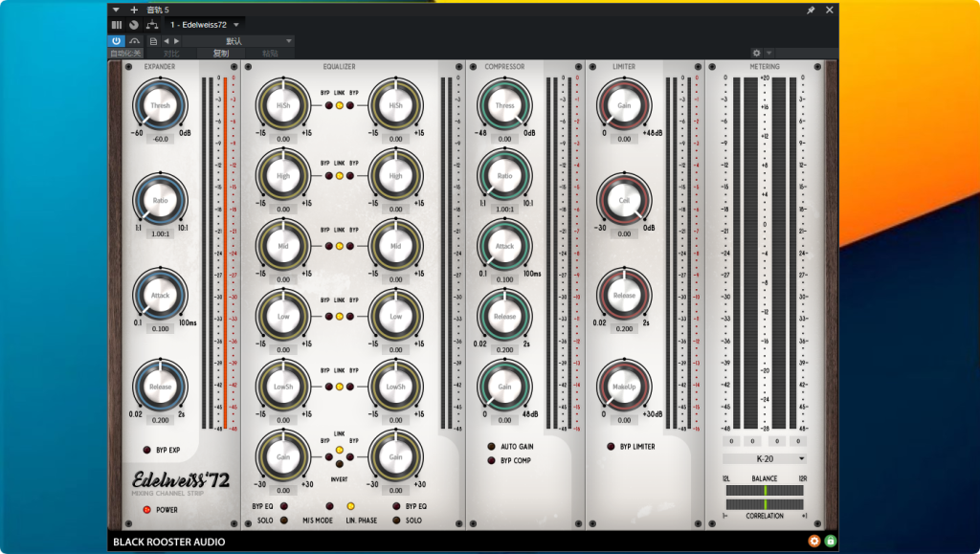Click the BALANCE meter bar
Viewport: 980px width, 554px height.
[765, 491]
